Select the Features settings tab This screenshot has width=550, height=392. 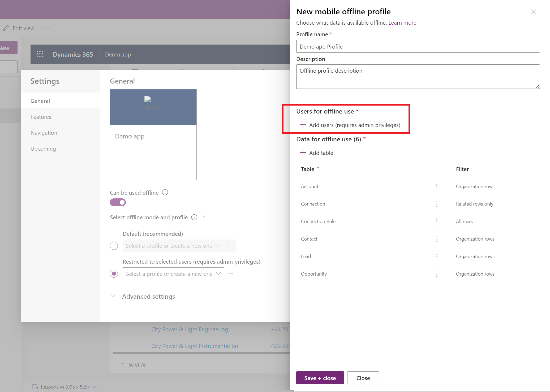[x=41, y=117]
